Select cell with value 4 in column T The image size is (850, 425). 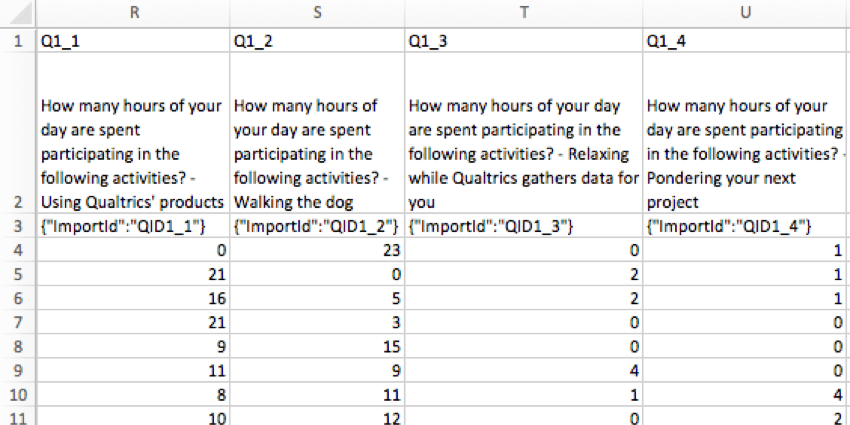pos(524,371)
